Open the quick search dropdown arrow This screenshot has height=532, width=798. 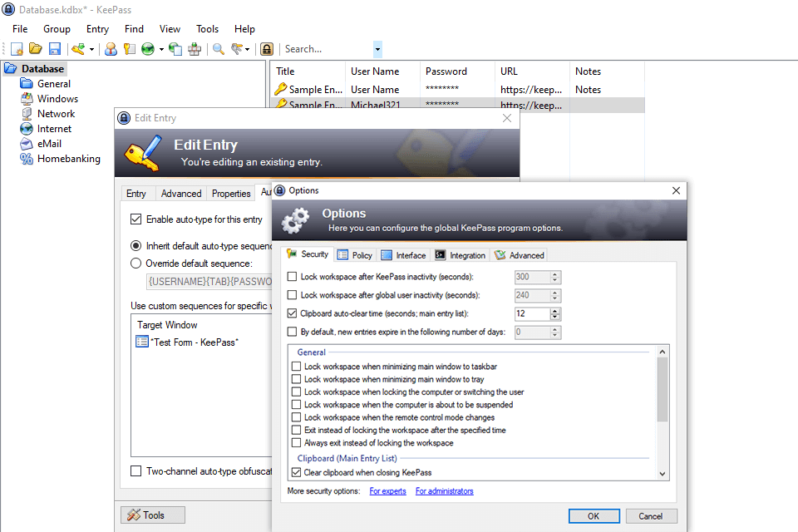coord(377,49)
